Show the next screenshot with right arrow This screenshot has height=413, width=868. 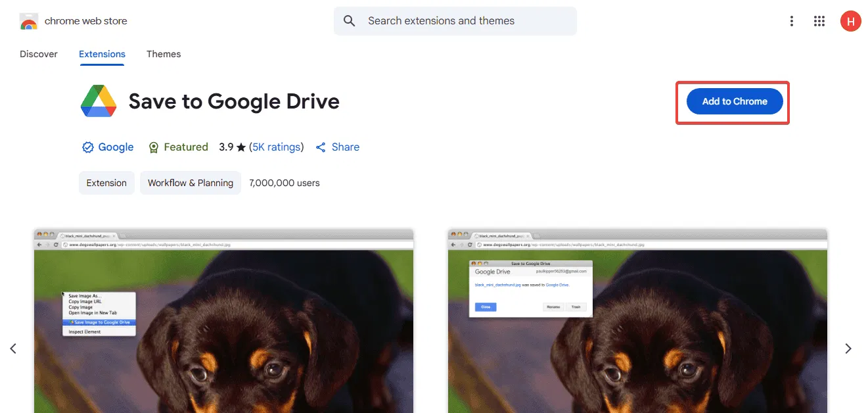tap(848, 349)
